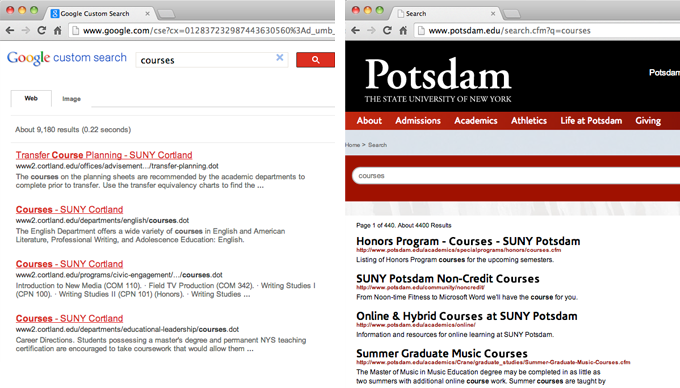Open Athletics in Potsdam navigation

click(x=529, y=121)
